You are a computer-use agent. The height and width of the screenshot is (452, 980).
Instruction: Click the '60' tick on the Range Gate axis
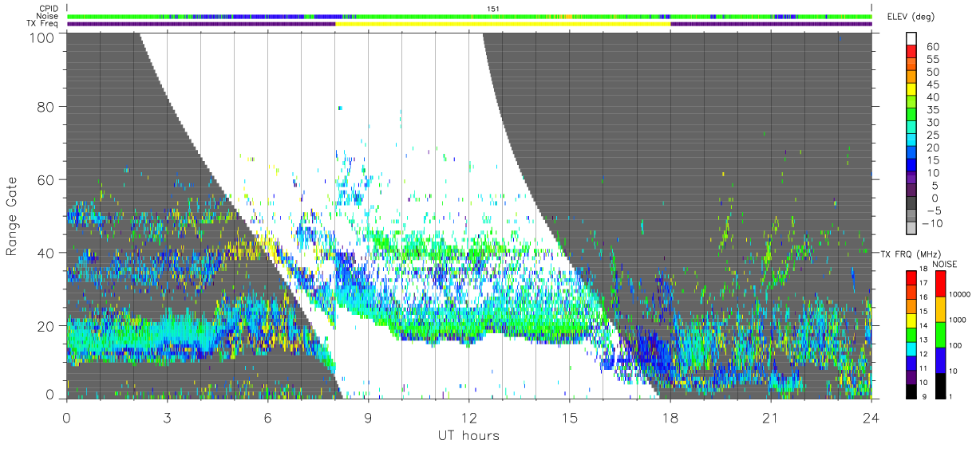point(45,179)
